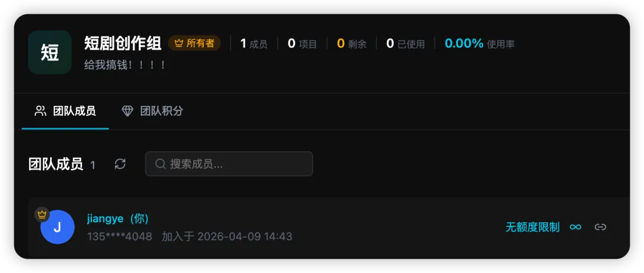Screen dimensions: 644x273
Task: Click the crown badge on jiangye's avatar
Action: [42, 214]
